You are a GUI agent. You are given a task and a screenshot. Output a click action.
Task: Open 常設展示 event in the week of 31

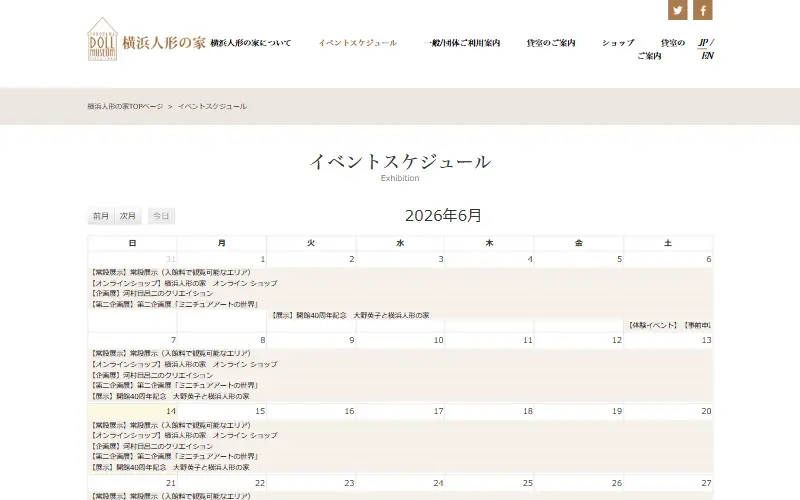tap(400, 272)
